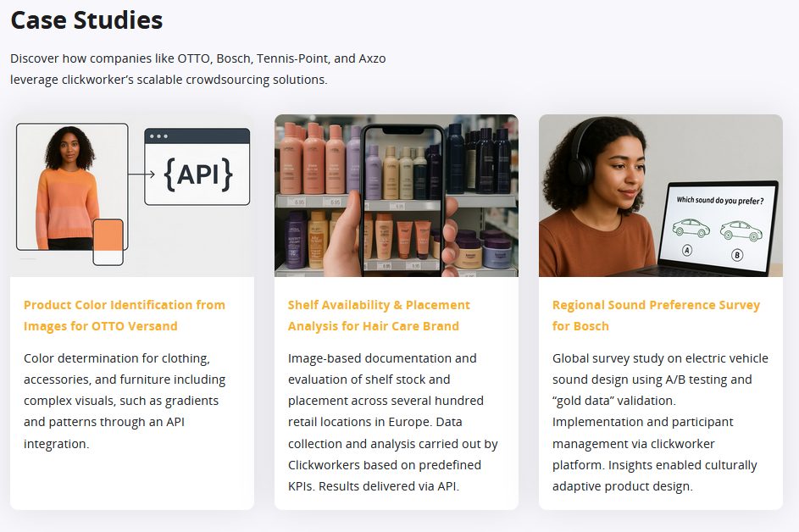Click the three dots in API window header

pyautogui.click(x=158, y=136)
